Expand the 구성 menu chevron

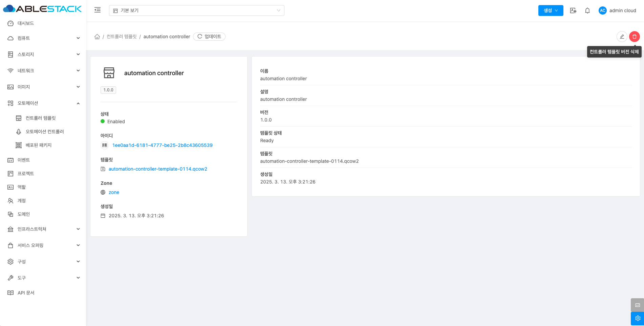point(78,262)
